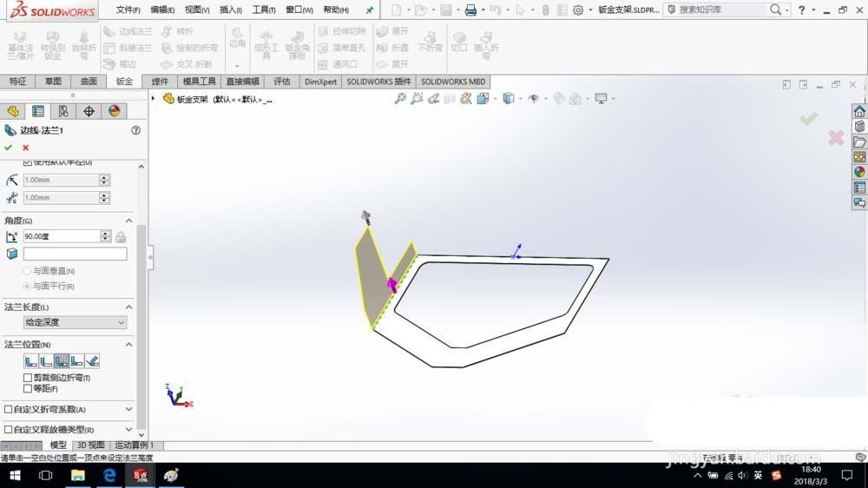Click the Zoom to Area view icon
This screenshot has width=868, height=488.
(417, 99)
